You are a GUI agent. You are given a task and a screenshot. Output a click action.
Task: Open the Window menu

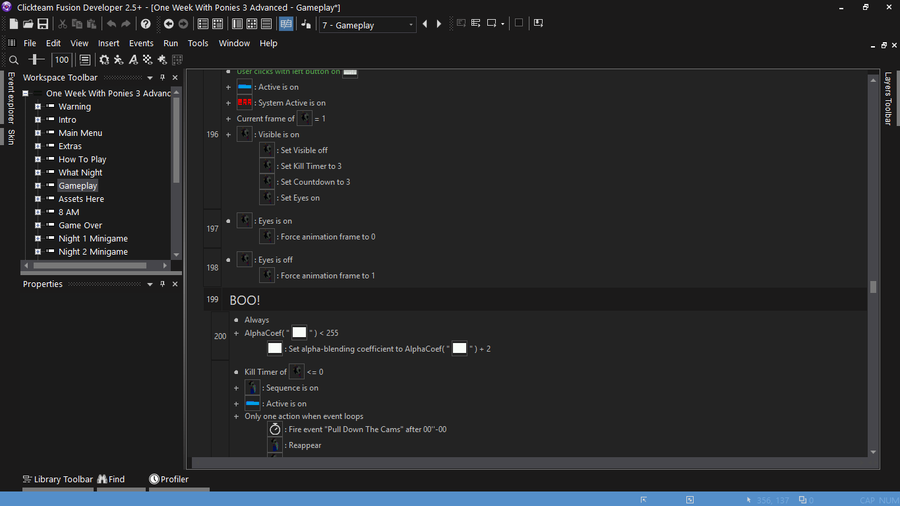point(234,43)
